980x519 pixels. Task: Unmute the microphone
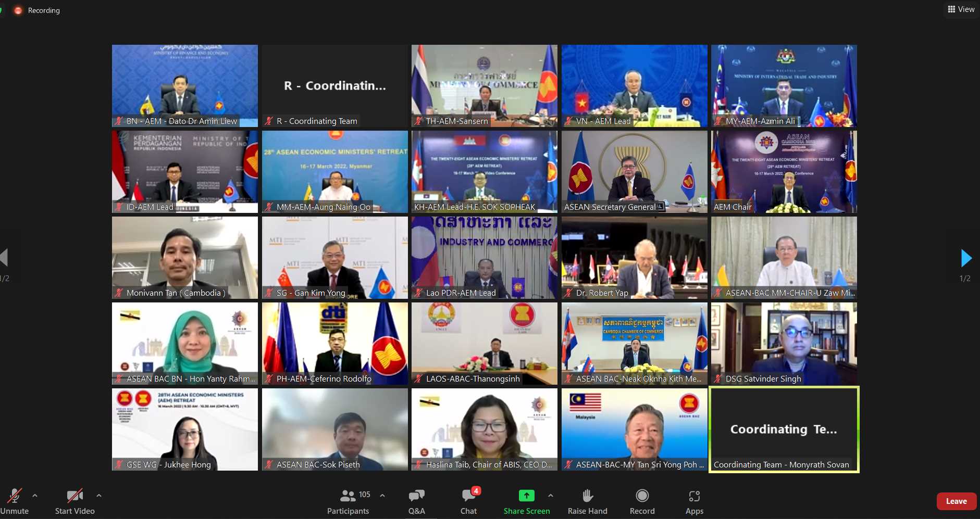click(15, 501)
